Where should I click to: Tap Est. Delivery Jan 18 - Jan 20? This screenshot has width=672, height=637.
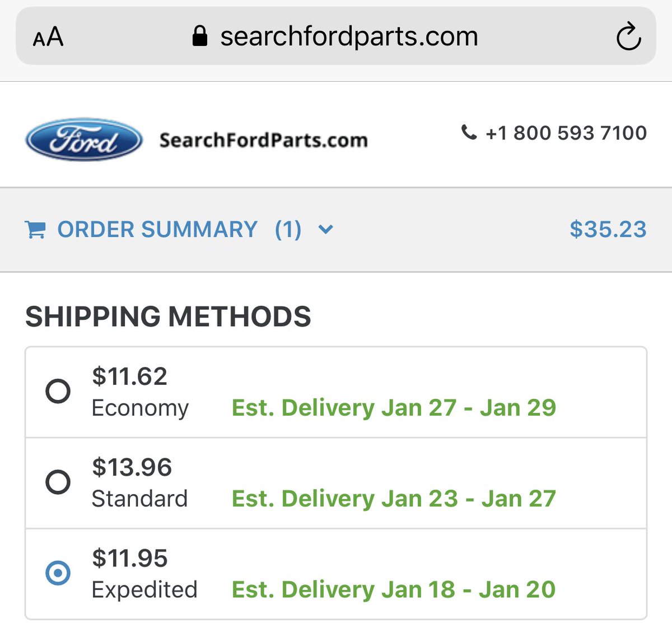tap(393, 589)
